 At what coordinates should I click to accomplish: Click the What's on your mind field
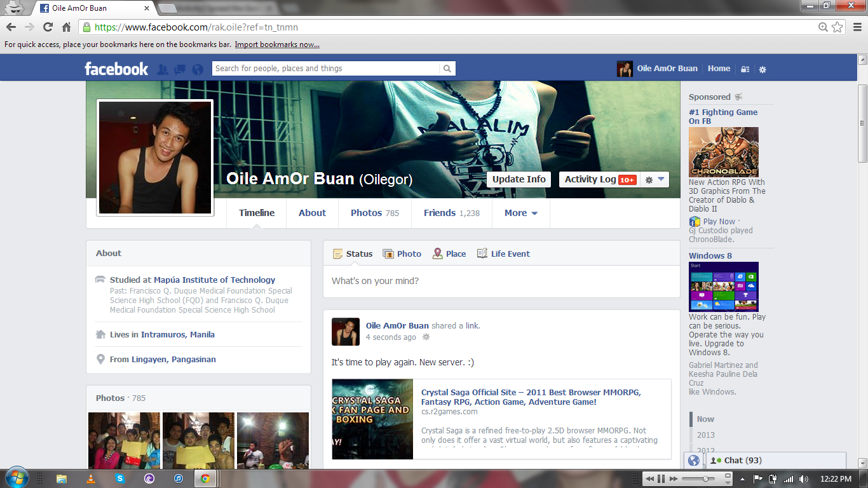[501, 281]
